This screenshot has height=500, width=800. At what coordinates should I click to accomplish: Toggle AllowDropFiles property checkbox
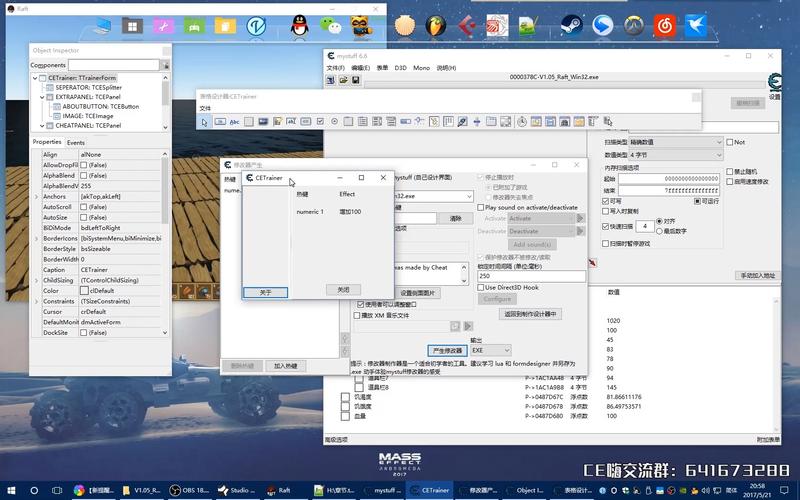click(x=84, y=165)
